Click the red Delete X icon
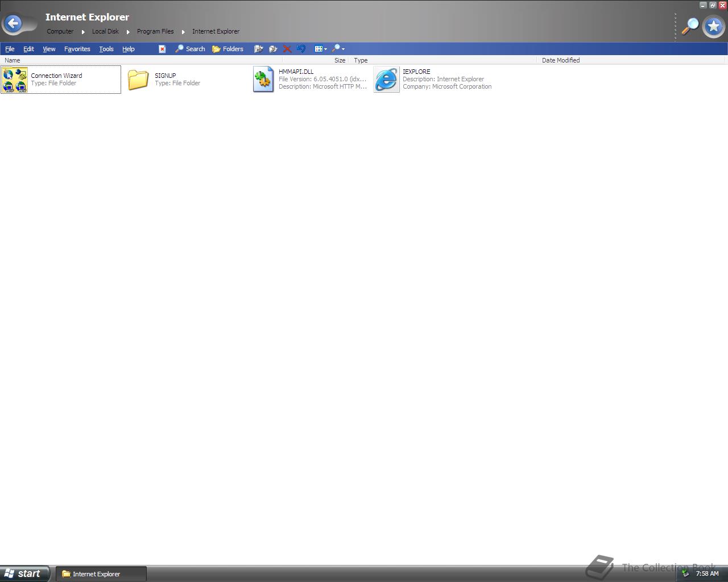This screenshot has height=582, width=728. 287,49
